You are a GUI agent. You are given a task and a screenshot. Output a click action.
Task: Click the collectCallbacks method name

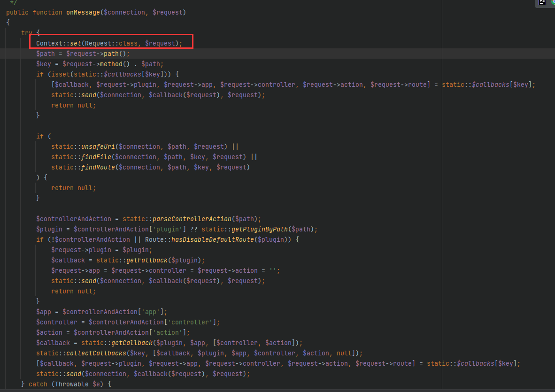tap(96, 353)
